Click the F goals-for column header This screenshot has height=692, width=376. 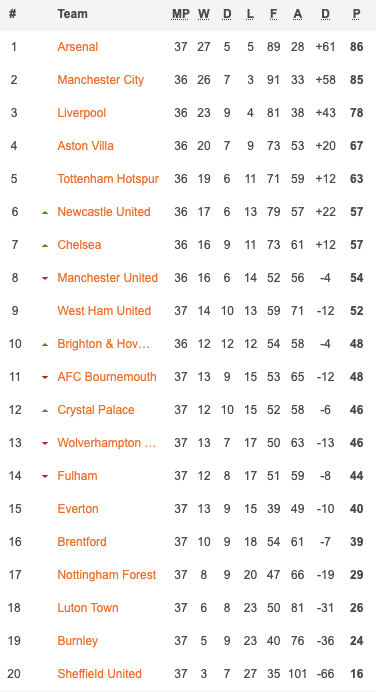click(x=273, y=14)
